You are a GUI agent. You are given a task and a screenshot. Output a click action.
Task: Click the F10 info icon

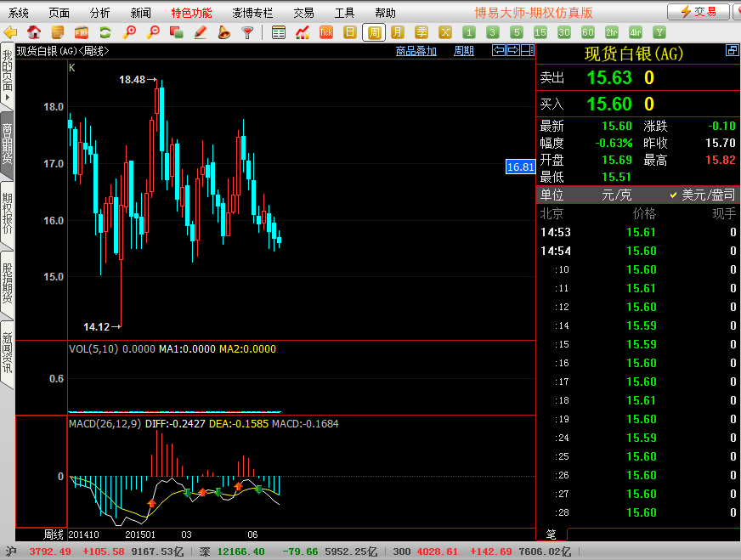82,32
